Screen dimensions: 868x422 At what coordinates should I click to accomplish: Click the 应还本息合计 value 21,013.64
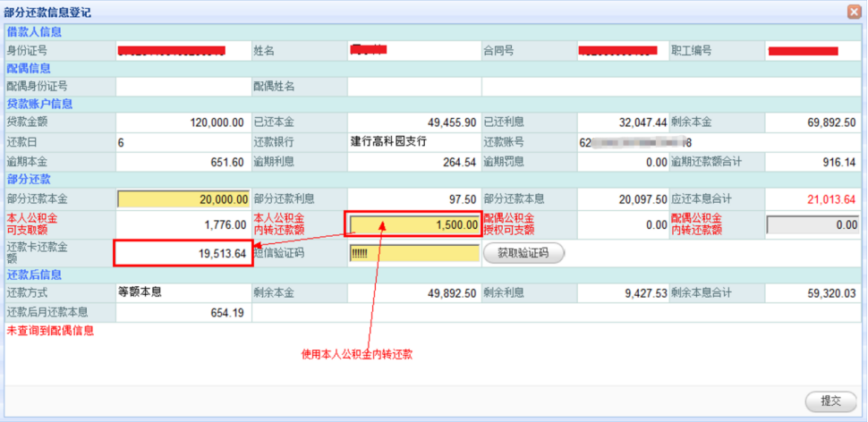pos(830,198)
